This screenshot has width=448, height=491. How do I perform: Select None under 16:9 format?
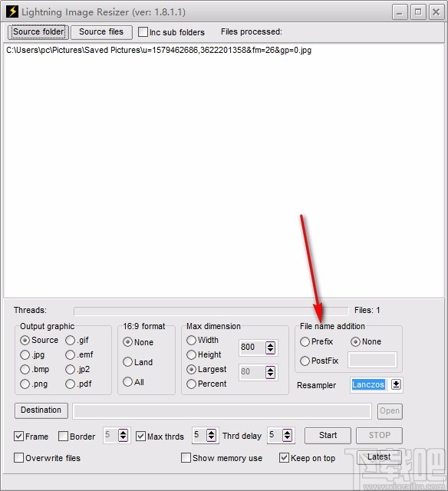[128, 342]
